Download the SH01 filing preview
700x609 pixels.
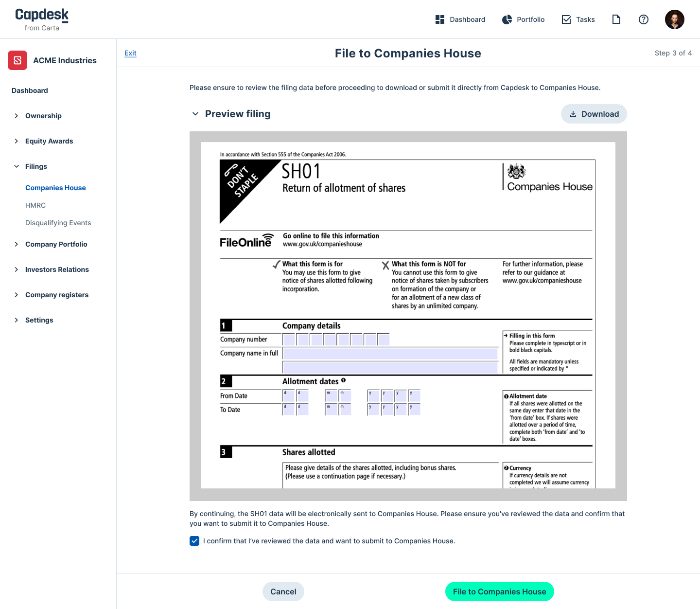594,114
